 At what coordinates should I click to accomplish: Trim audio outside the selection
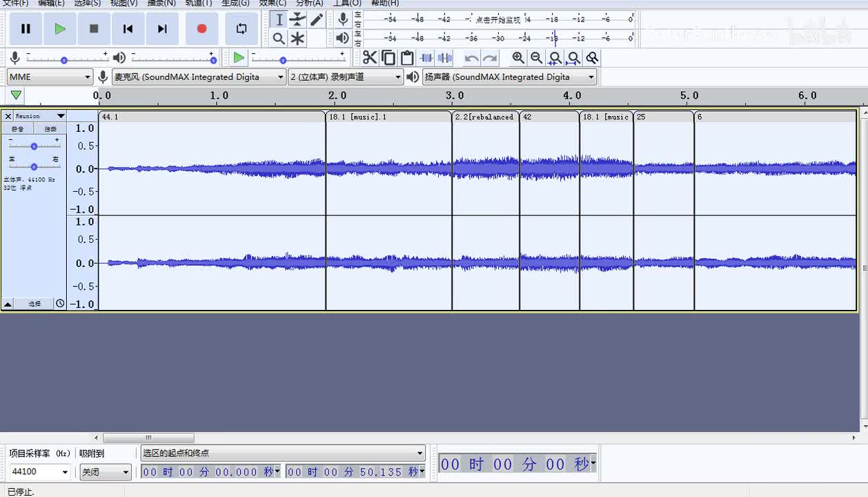pos(427,58)
